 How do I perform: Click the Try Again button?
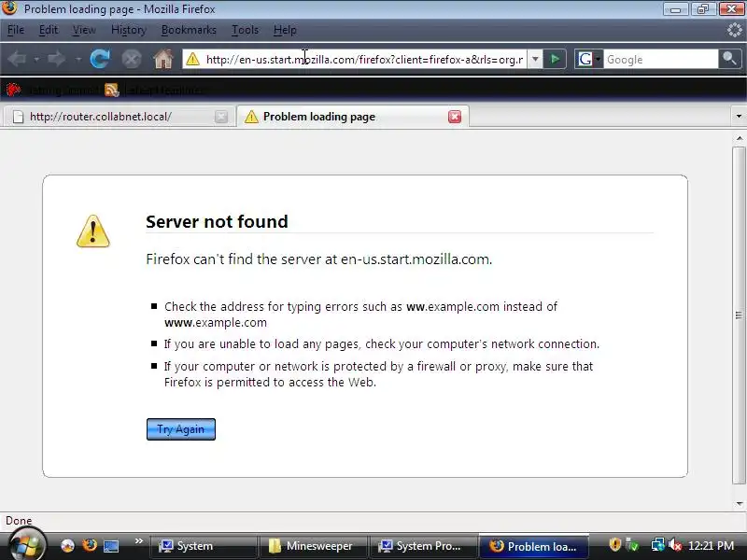[181, 429]
